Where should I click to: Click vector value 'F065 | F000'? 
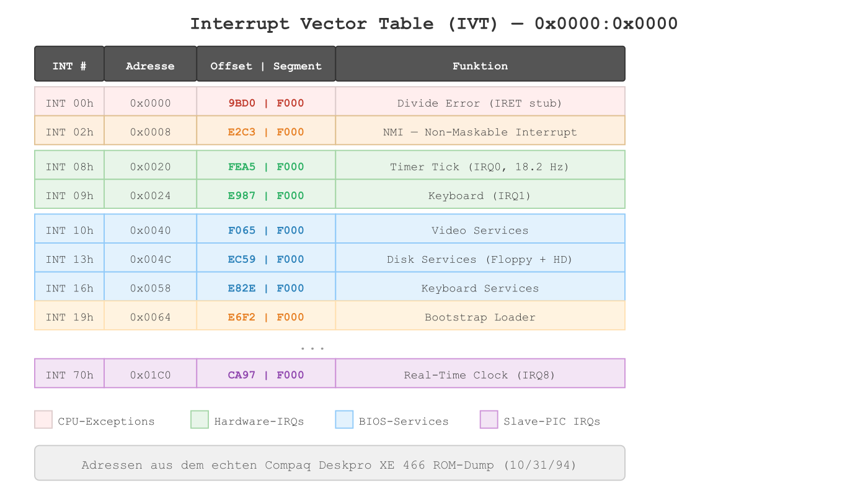[x=266, y=229]
